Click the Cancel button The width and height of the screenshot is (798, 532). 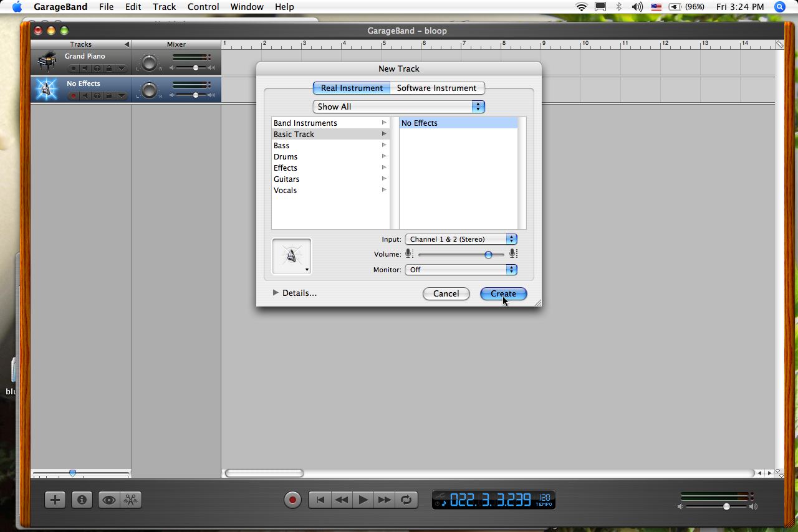click(x=446, y=293)
